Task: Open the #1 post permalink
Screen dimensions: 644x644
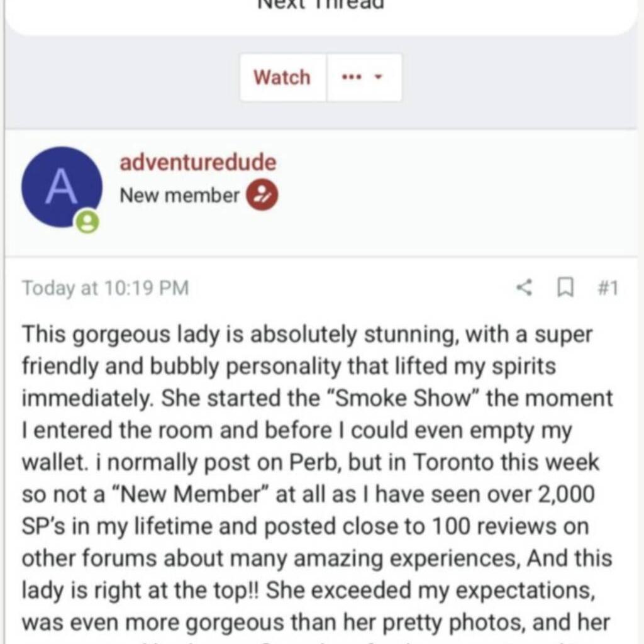Action: pyautogui.click(x=606, y=288)
